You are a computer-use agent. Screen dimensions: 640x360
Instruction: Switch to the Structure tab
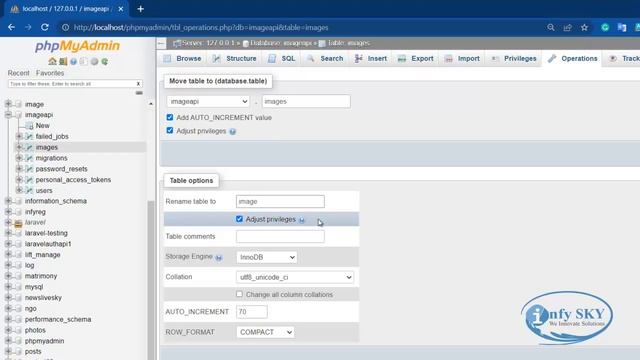[x=234, y=59]
